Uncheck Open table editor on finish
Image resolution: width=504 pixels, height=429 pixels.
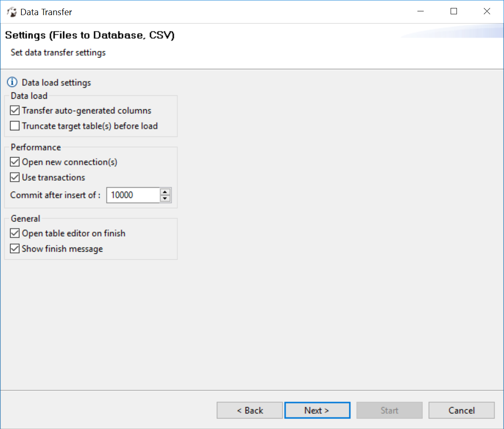(x=15, y=233)
